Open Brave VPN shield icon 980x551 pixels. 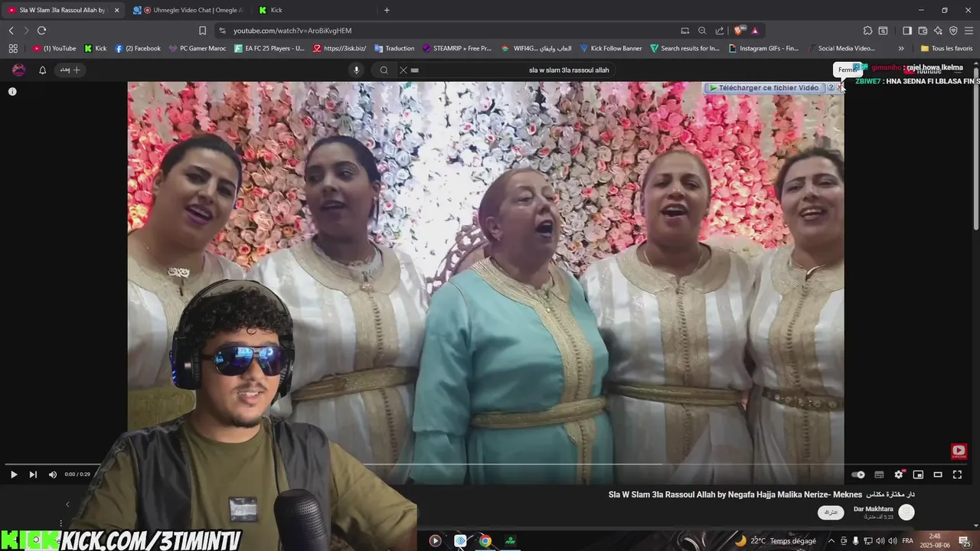(x=953, y=31)
